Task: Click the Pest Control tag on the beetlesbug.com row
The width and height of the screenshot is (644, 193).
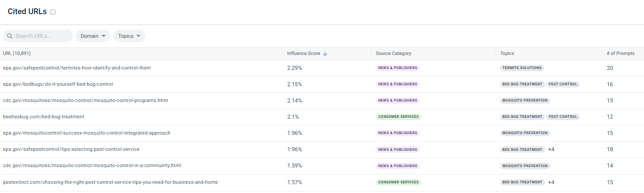Action: tap(563, 117)
